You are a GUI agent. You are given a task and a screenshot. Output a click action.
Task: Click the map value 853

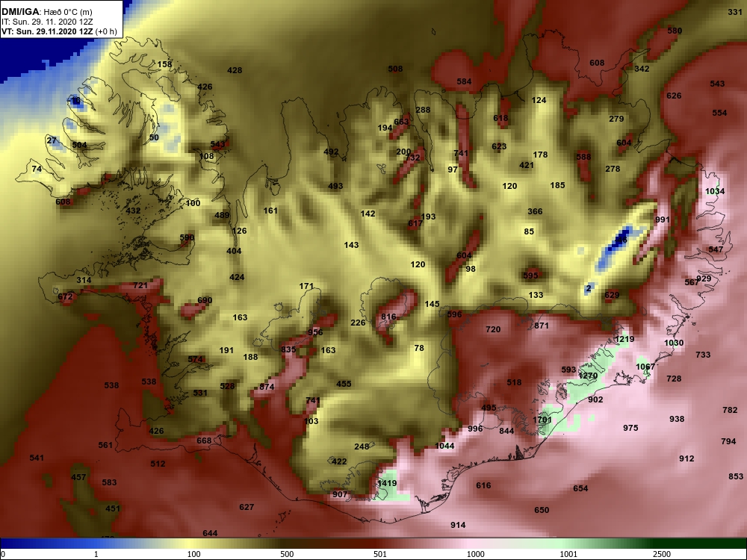(736, 476)
